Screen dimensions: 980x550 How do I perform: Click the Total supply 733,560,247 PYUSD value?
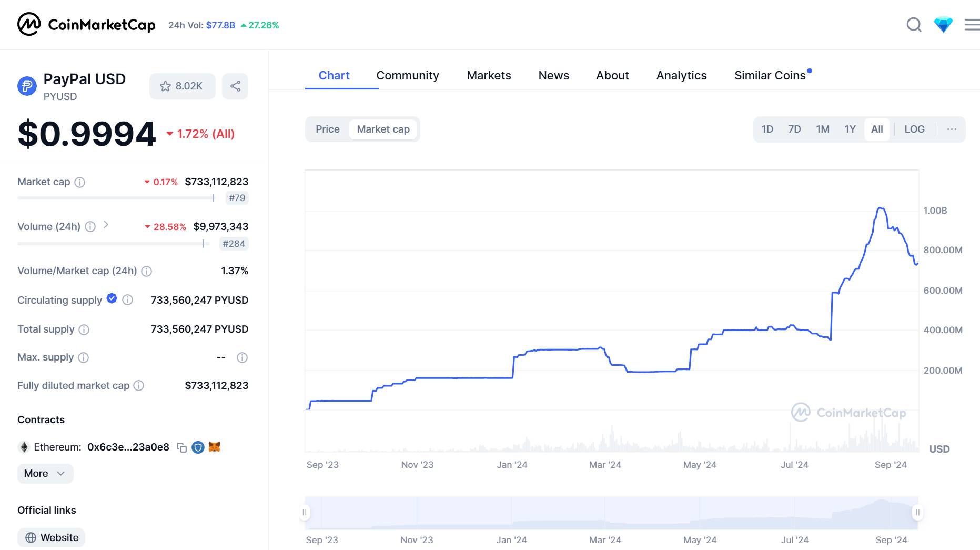(x=199, y=329)
